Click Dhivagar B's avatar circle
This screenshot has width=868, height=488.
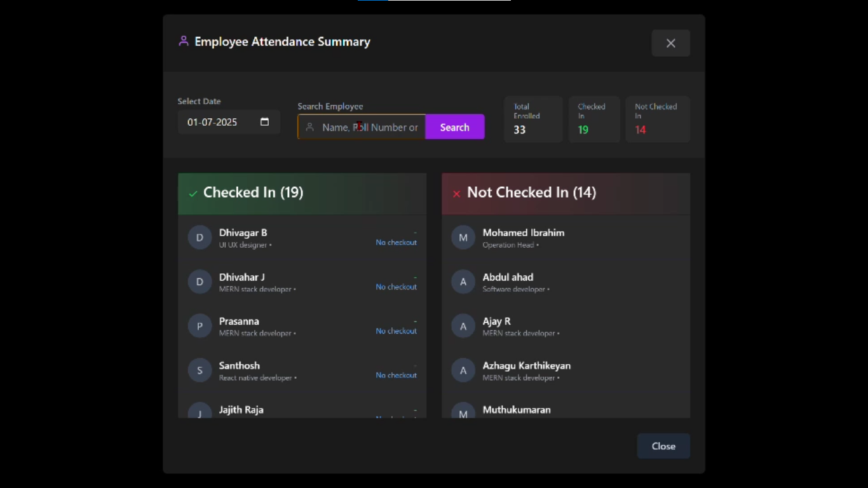click(x=200, y=238)
